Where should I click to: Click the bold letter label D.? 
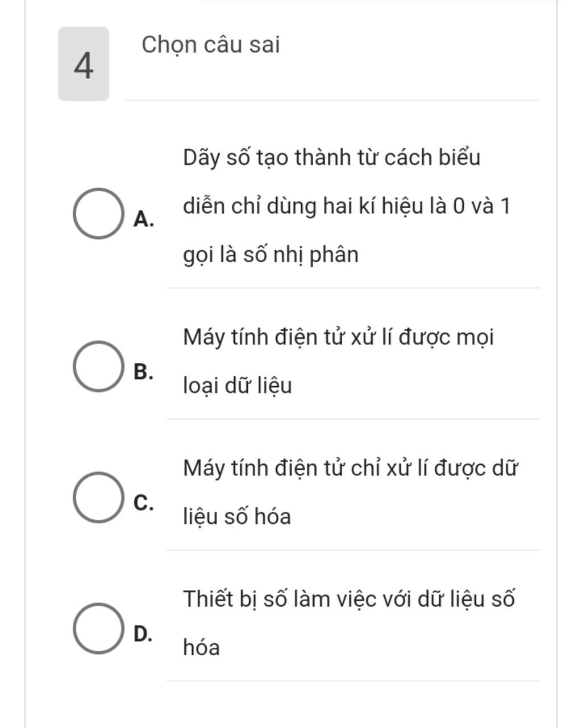(143, 634)
